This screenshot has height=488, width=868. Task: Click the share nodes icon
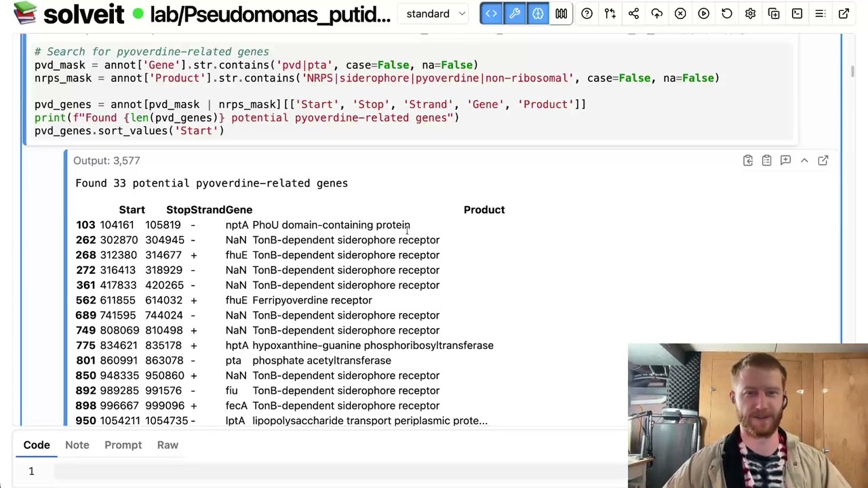(633, 14)
